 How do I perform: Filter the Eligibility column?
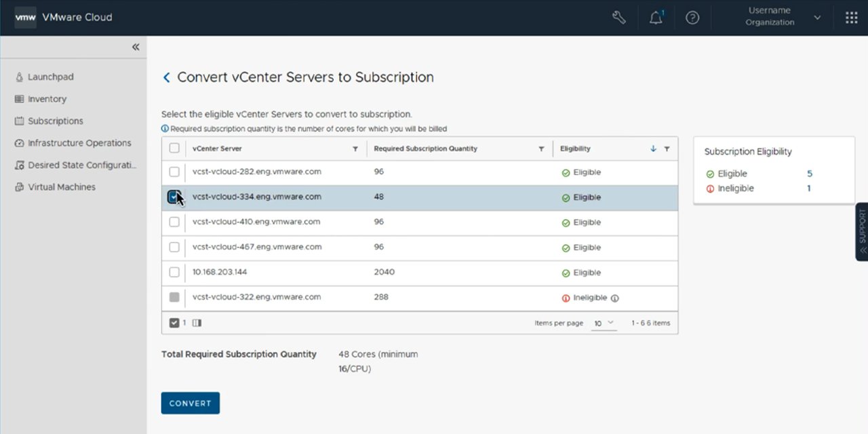pyautogui.click(x=667, y=149)
